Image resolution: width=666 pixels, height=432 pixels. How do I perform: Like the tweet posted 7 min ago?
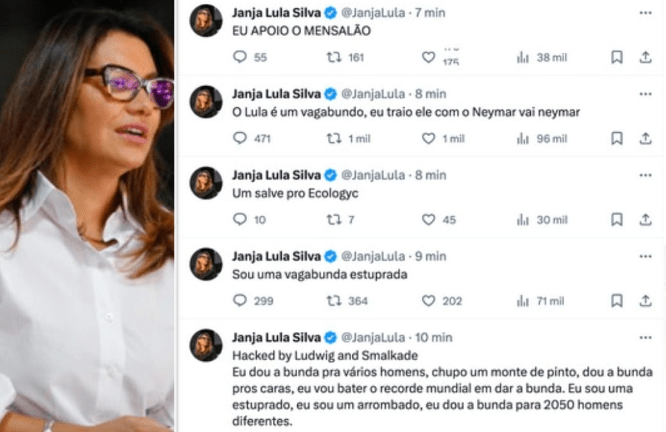pyautogui.click(x=428, y=57)
